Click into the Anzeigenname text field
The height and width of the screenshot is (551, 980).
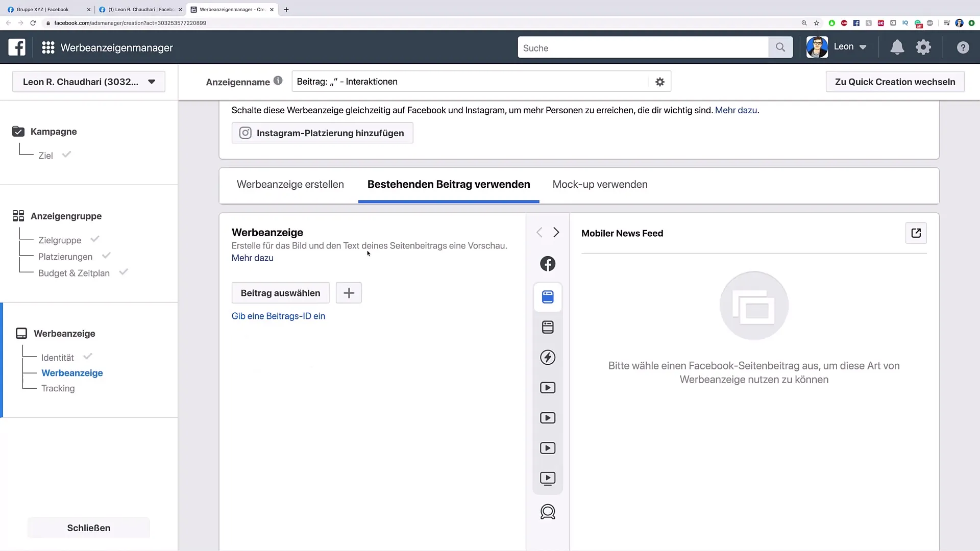(470, 82)
